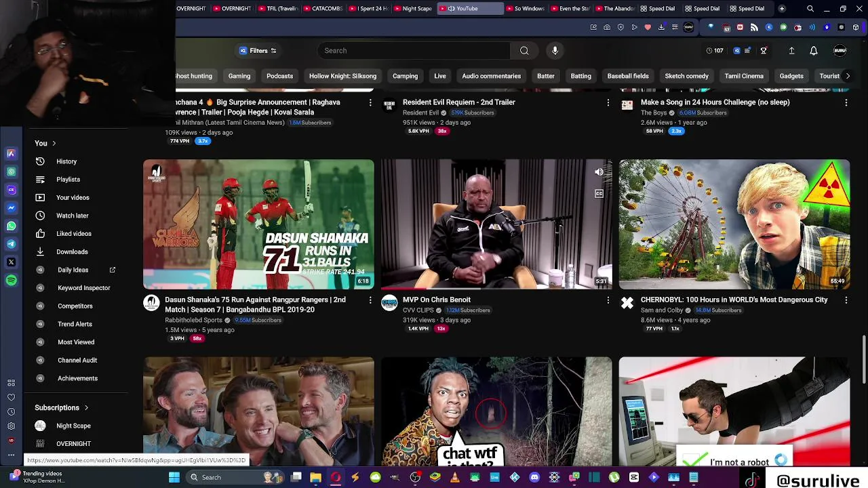
Task: Click the heart bookmark icon in address bar
Action: (x=648, y=27)
